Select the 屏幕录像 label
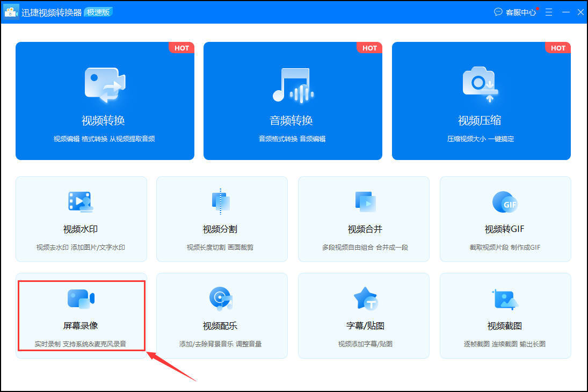Viewport: 588px width, 392px height. (80, 325)
